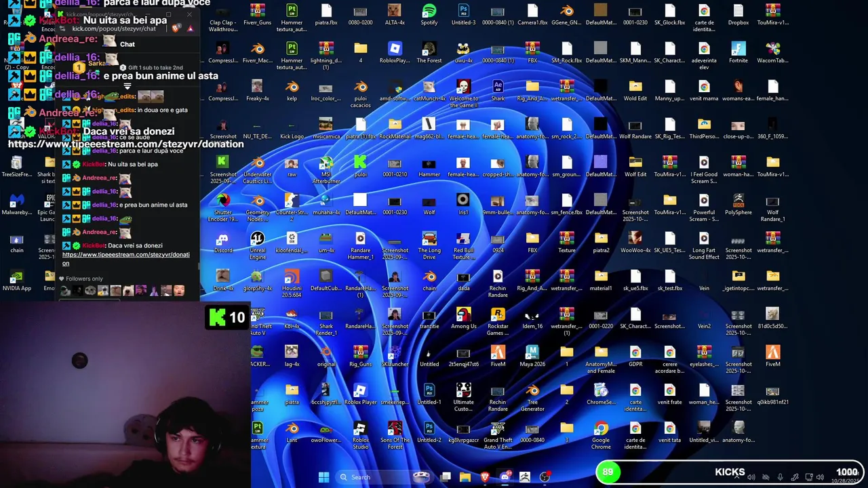Launch the Roblox Studio shortcut
The image size is (868, 488).
(361, 435)
